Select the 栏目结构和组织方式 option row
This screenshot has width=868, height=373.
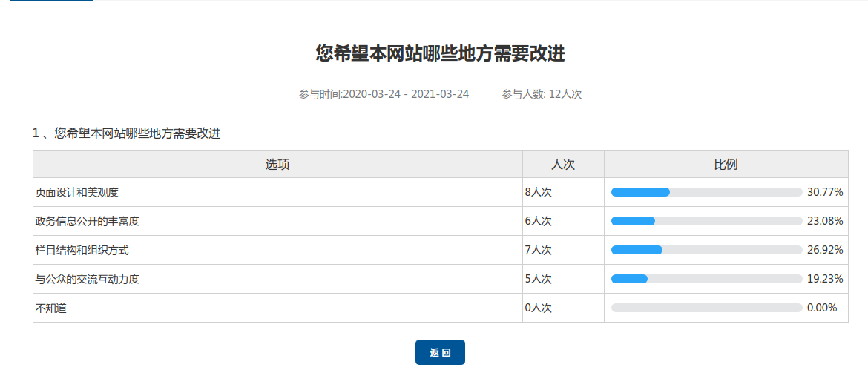pyautogui.click(x=82, y=250)
